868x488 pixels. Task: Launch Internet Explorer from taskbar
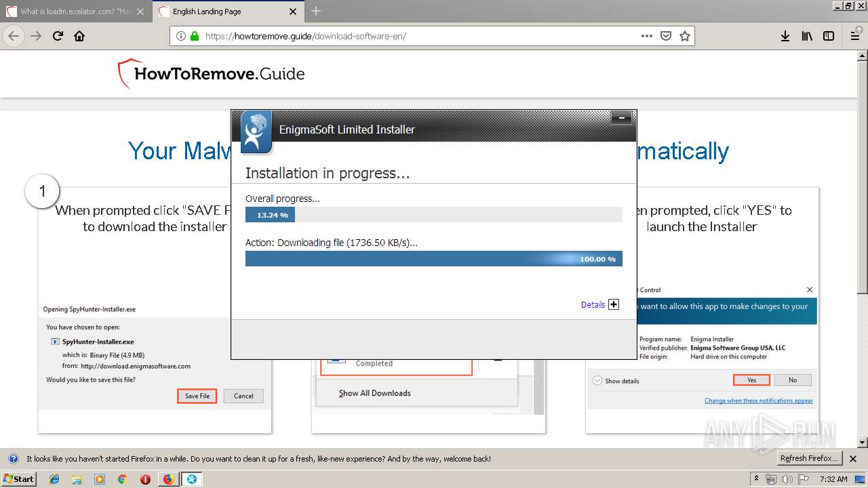pyautogui.click(x=54, y=479)
